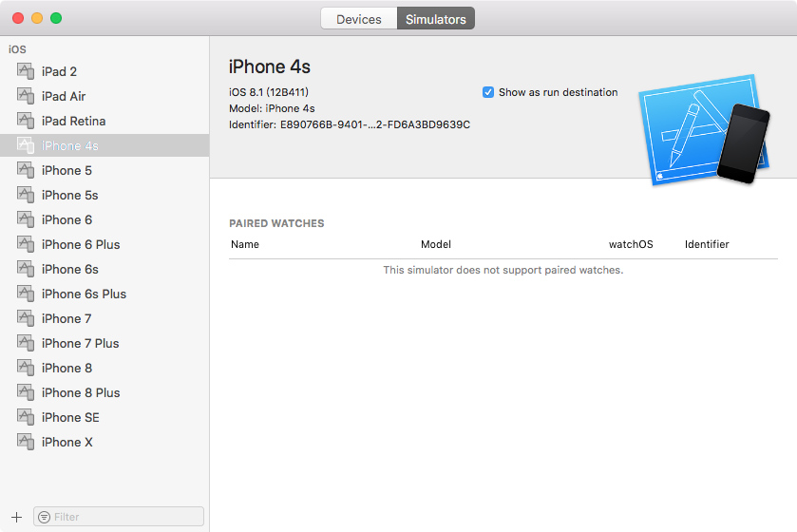The image size is (797, 532).
Task: Click the Model column header
Action: click(x=436, y=244)
